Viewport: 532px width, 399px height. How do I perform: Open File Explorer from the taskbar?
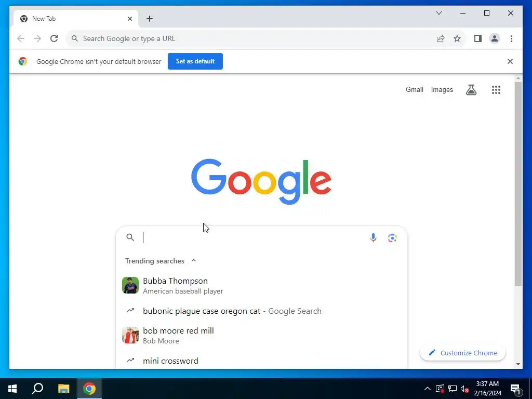(x=63, y=389)
